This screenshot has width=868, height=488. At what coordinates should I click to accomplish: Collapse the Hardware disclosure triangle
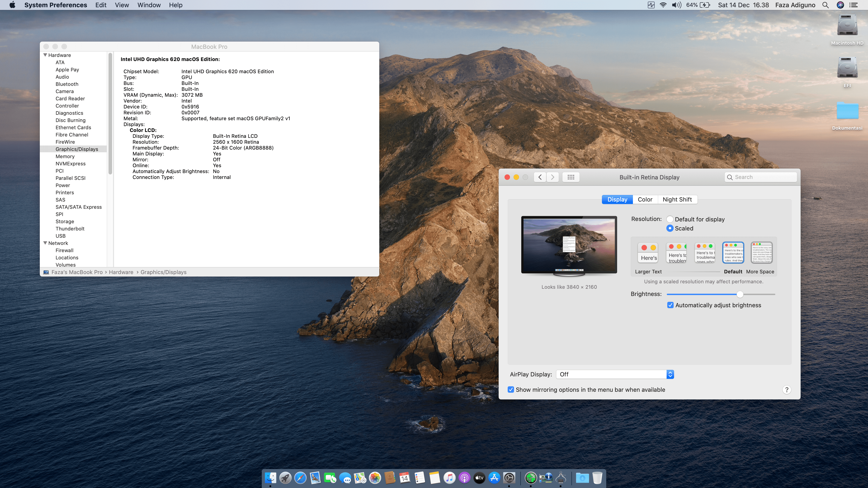45,55
